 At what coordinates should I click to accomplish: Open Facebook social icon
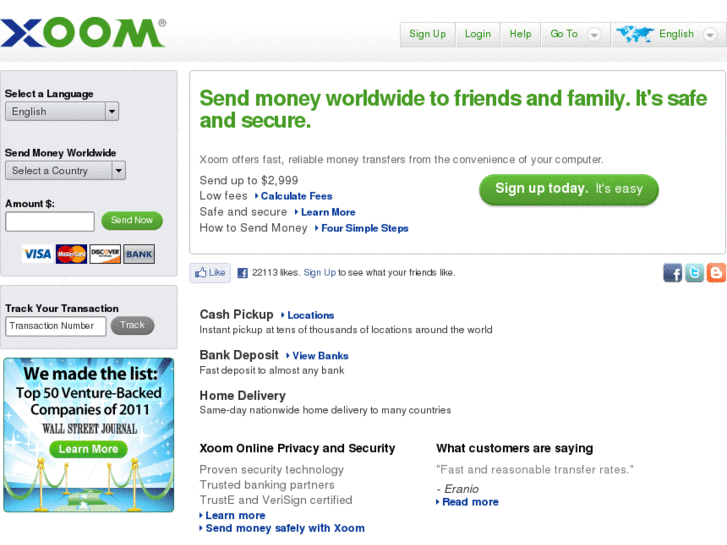coord(672,273)
